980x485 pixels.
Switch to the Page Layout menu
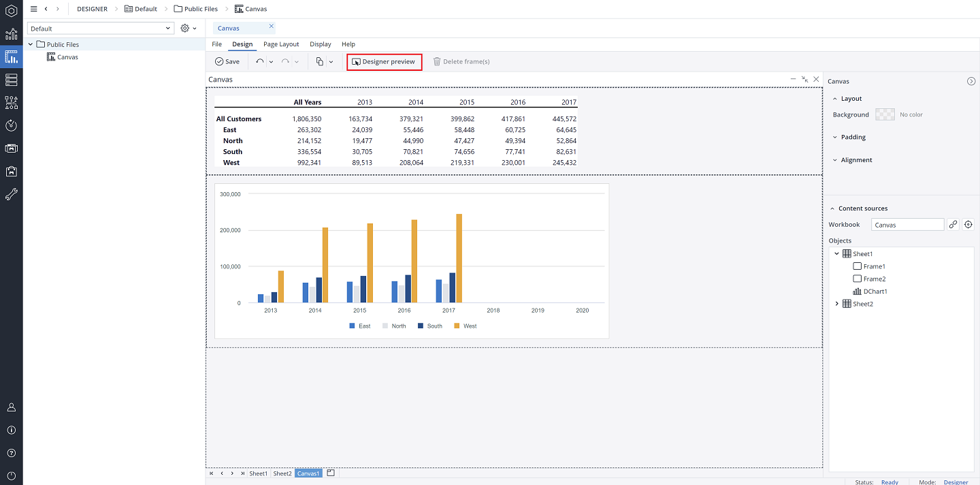(x=281, y=44)
